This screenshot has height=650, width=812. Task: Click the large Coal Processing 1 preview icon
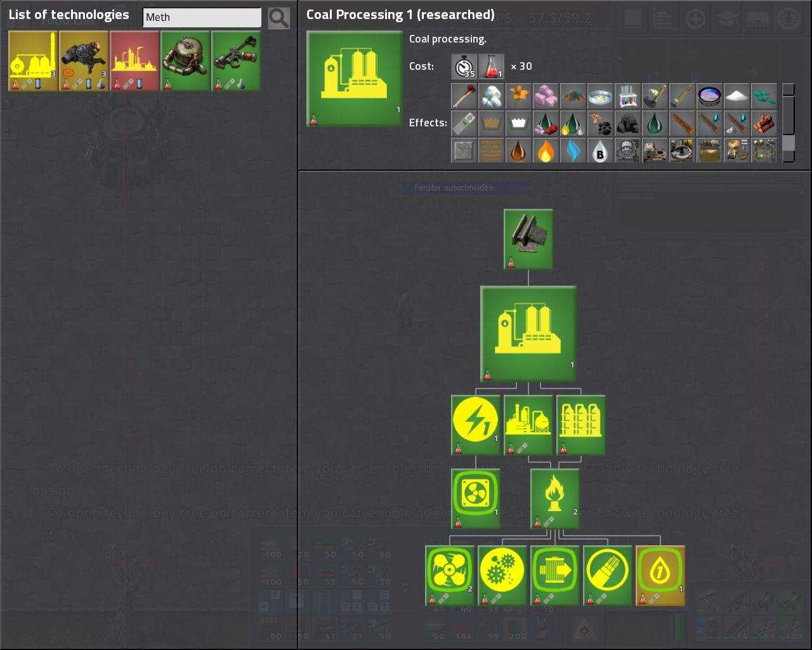[355, 79]
